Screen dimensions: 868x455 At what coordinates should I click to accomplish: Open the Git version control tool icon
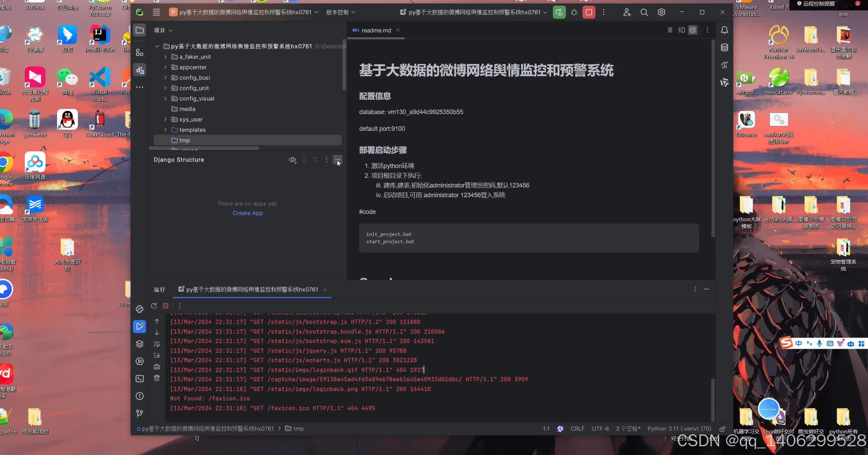pos(139,413)
